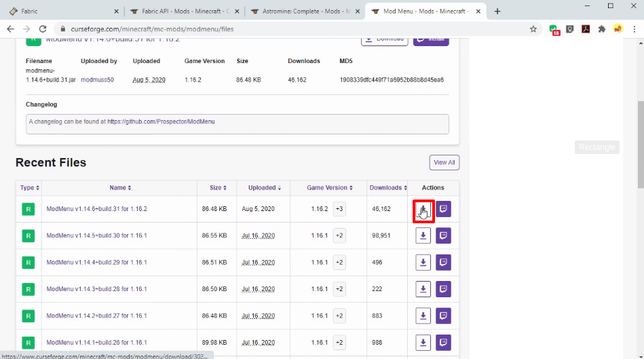Expand +2 versions for build.27 row
The height and width of the screenshot is (359, 644).
(x=339, y=316)
